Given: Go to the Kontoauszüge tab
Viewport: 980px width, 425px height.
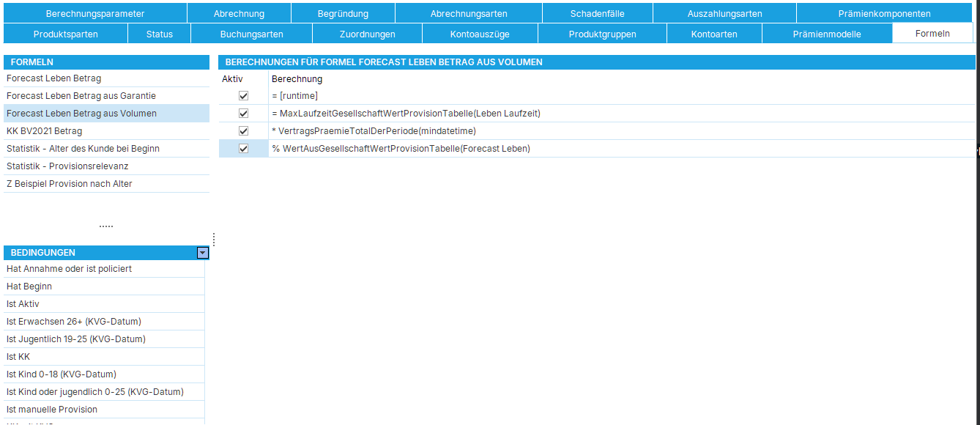Looking at the screenshot, I should (x=480, y=34).
